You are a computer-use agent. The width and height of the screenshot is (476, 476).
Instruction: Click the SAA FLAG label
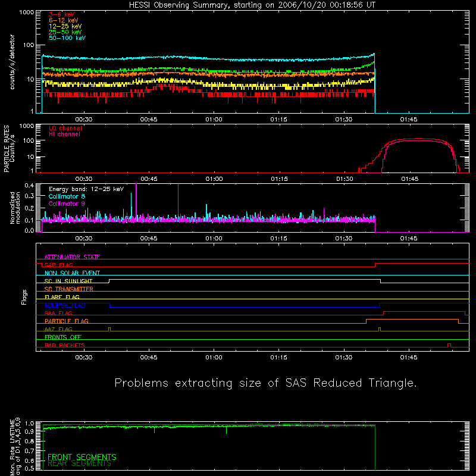pos(58,313)
